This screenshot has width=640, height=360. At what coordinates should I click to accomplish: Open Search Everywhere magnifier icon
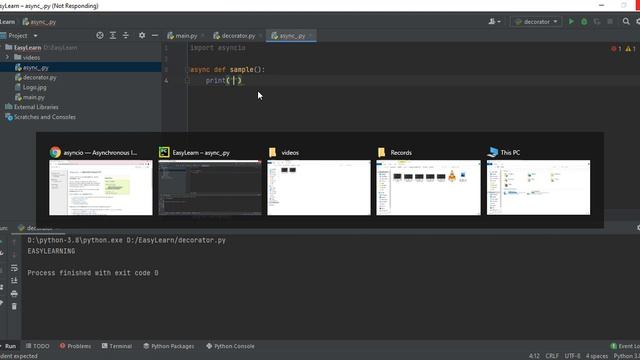[626, 22]
